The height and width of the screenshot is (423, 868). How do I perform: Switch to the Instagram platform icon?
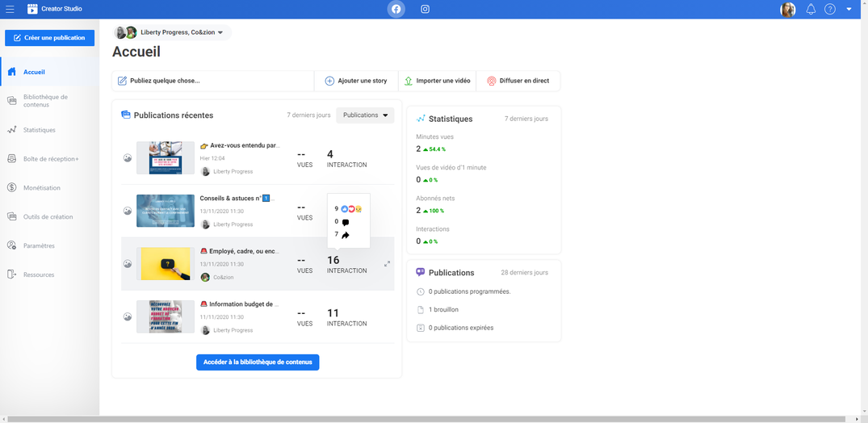[425, 10]
